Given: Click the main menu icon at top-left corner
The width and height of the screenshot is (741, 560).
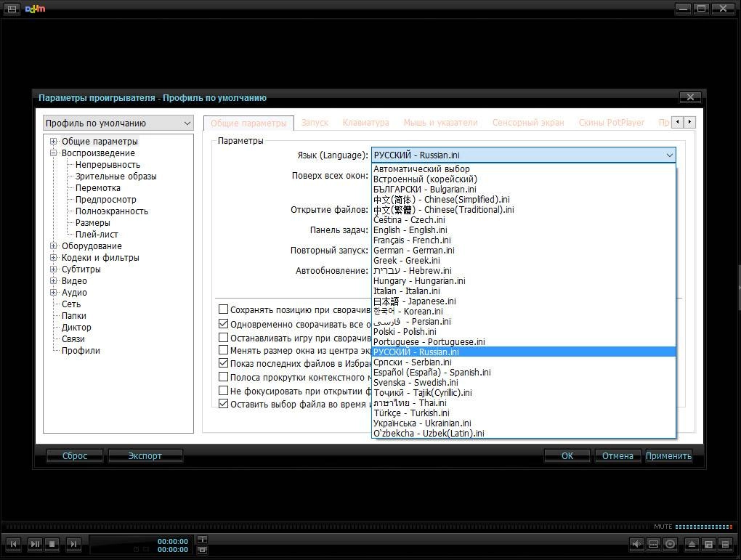Looking at the screenshot, I should click(12, 9).
